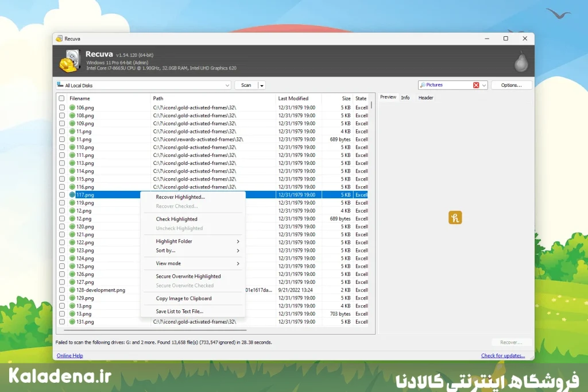Check the box for 122.png
This screenshot has width=588, height=392.
pos(62,242)
